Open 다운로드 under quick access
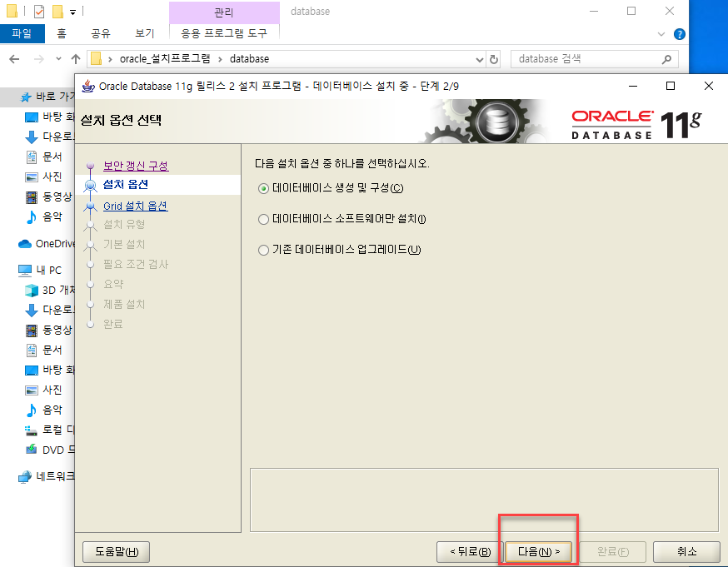Viewport: 728px width, 567px height. click(x=49, y=137)
